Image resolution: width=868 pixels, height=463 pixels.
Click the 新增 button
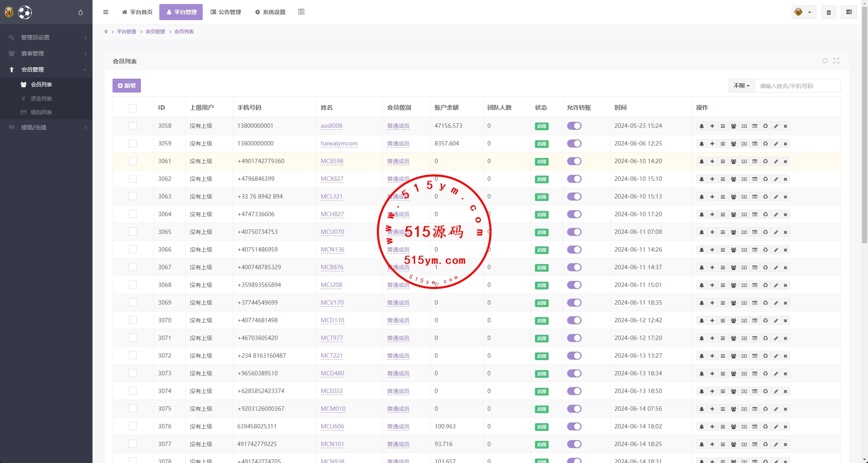pos(127,86)
